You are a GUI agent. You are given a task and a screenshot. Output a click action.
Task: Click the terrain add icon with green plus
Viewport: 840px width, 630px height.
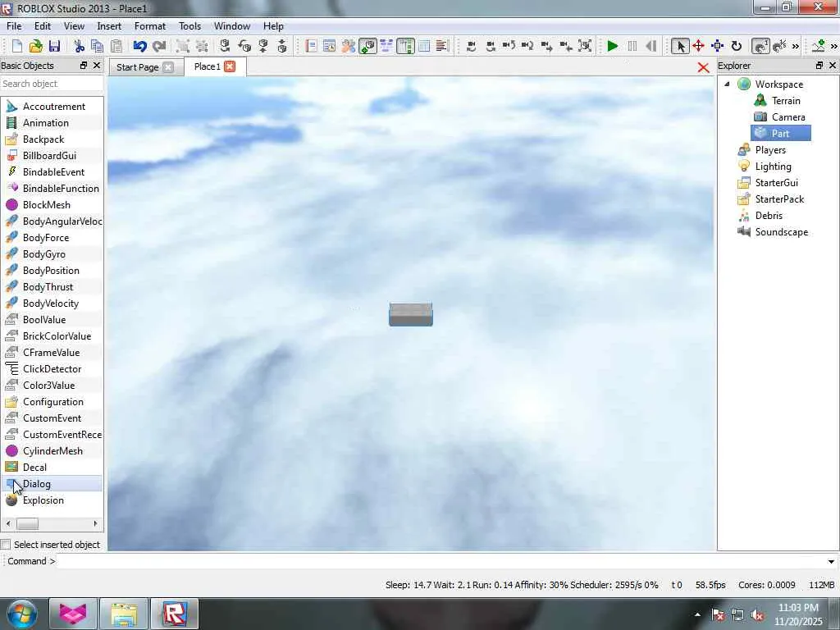point(818,46)
